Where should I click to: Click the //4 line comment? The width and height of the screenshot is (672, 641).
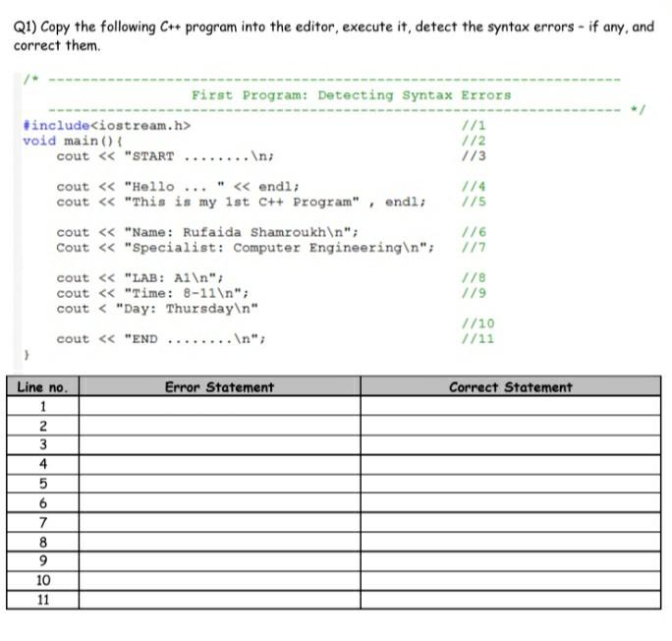tap(474, 187)
